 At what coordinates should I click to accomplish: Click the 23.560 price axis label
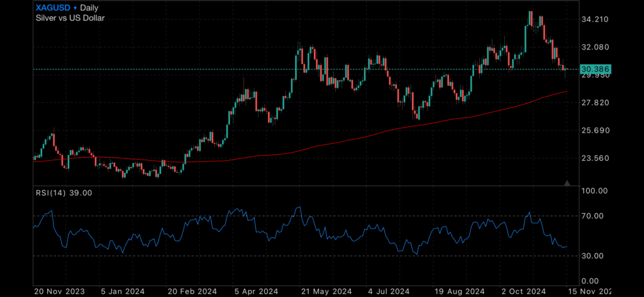(595, 158)
